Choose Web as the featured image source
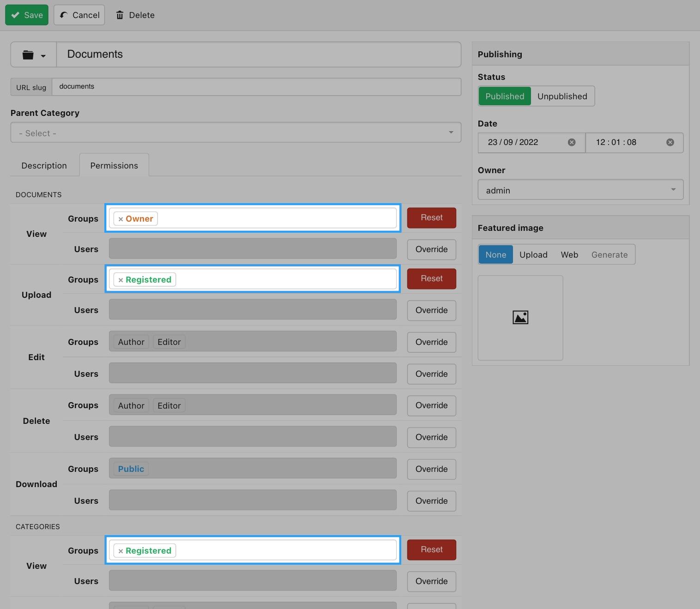Viewport: 700px width, 609px height. [x=569, y=255]
